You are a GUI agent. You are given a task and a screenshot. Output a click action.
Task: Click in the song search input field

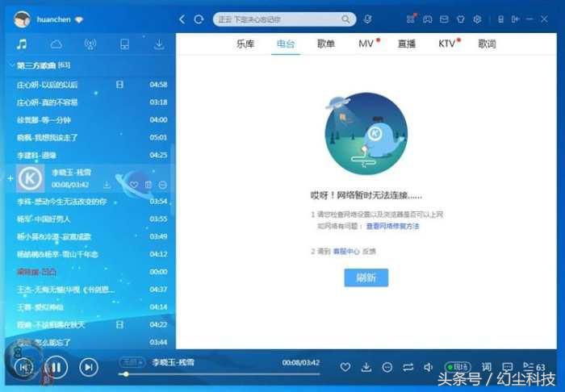[279, 19]
